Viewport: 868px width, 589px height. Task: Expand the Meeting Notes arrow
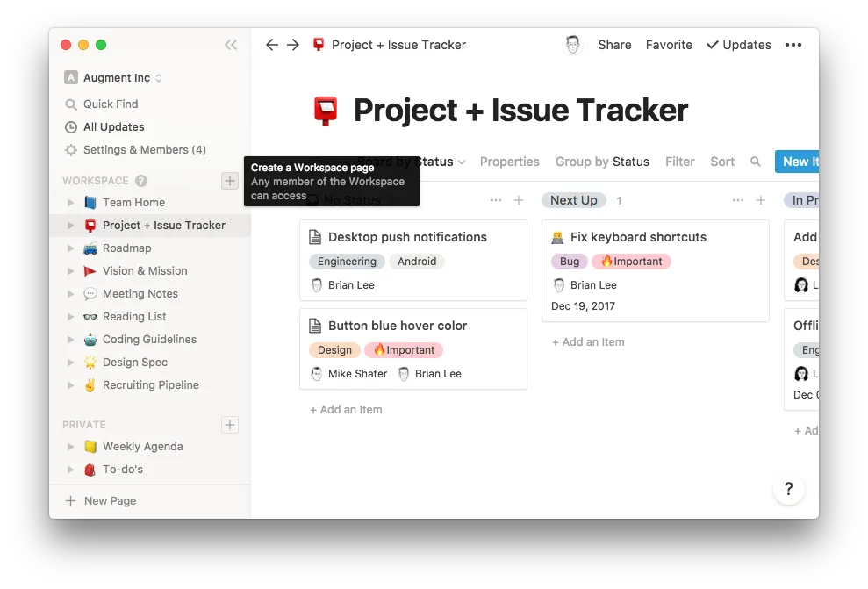[x=70, y=293]
